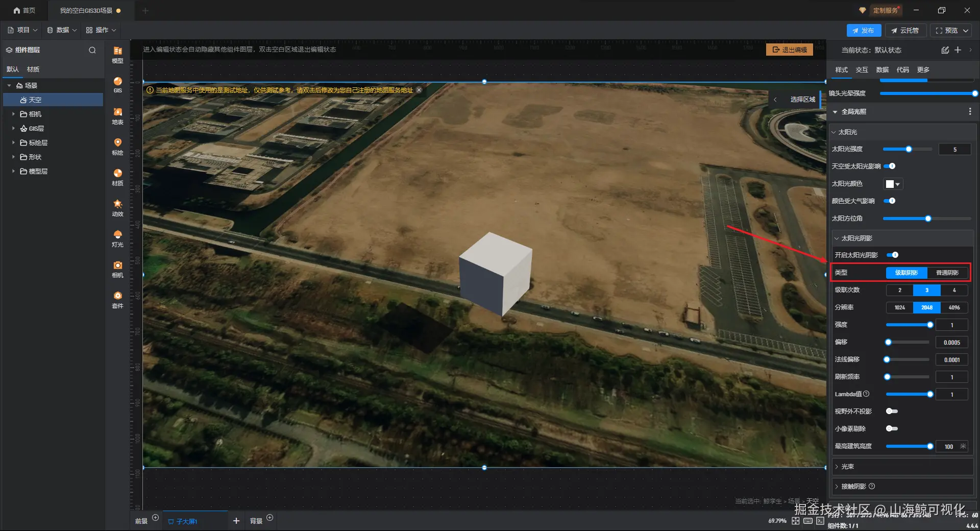
Task: Switch to the 数据 properties tab
Action: 882,70
